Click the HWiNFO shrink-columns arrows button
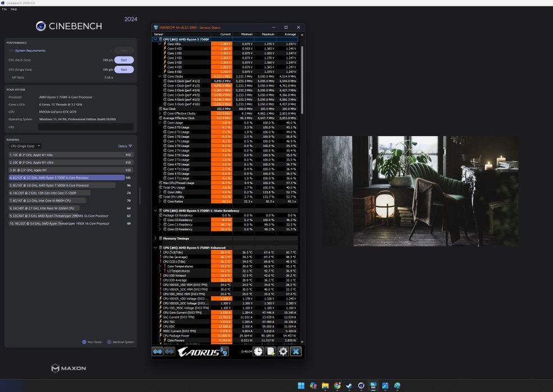553x392 pixels. [x=170, y=351]
